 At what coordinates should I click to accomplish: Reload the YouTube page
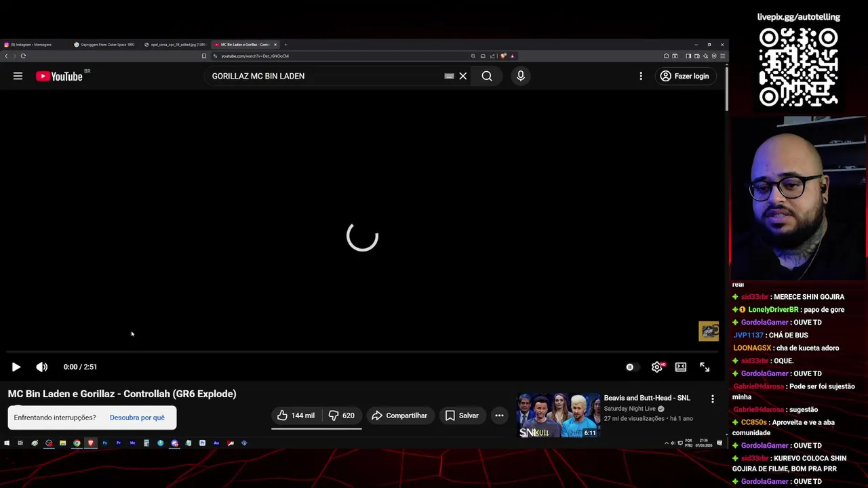coord(23,56)
